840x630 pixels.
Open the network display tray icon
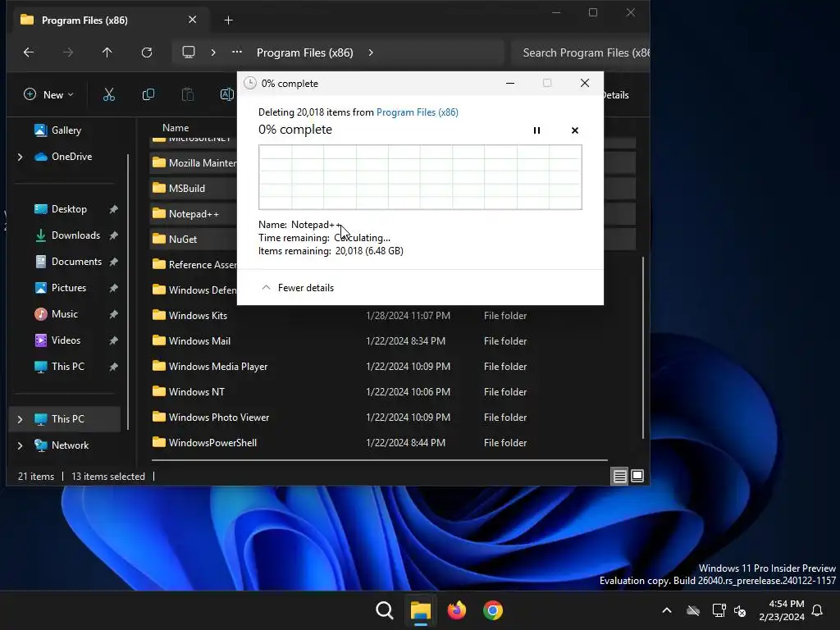coord(719,610)
